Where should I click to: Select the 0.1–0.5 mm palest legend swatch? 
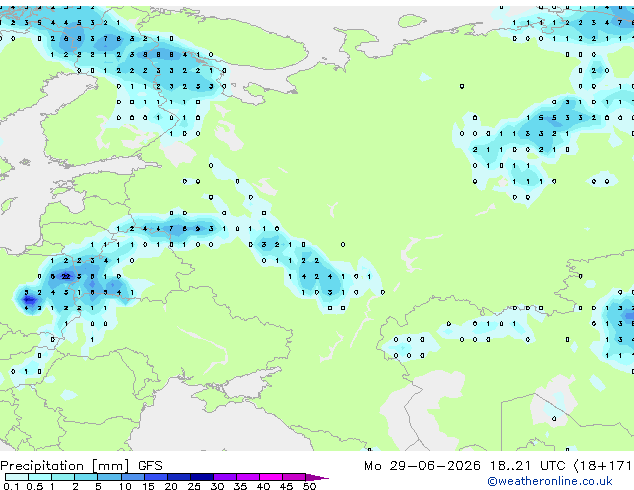pos(17,477)
